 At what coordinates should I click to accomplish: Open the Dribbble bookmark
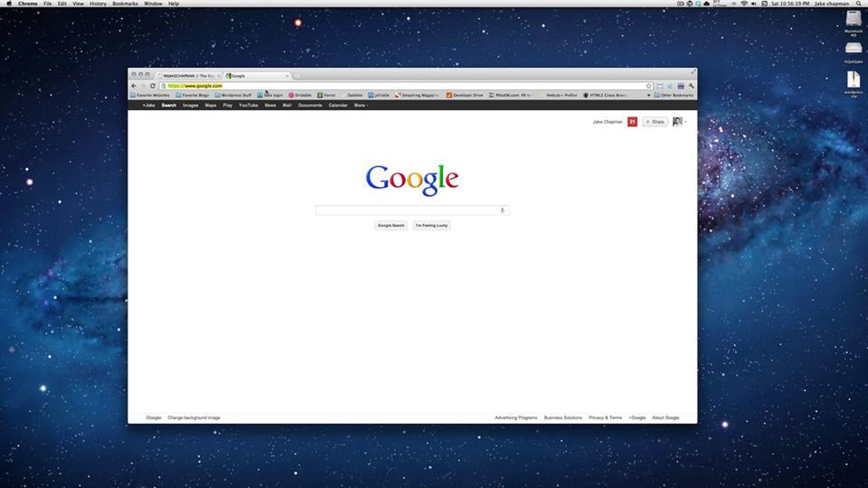point(300,95)
